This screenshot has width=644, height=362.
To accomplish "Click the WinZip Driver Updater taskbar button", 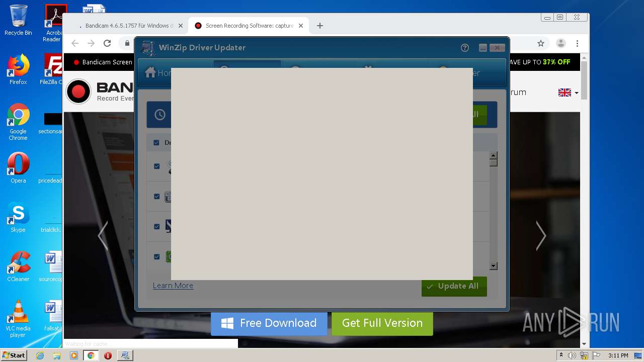I will [x=125, y=355].
